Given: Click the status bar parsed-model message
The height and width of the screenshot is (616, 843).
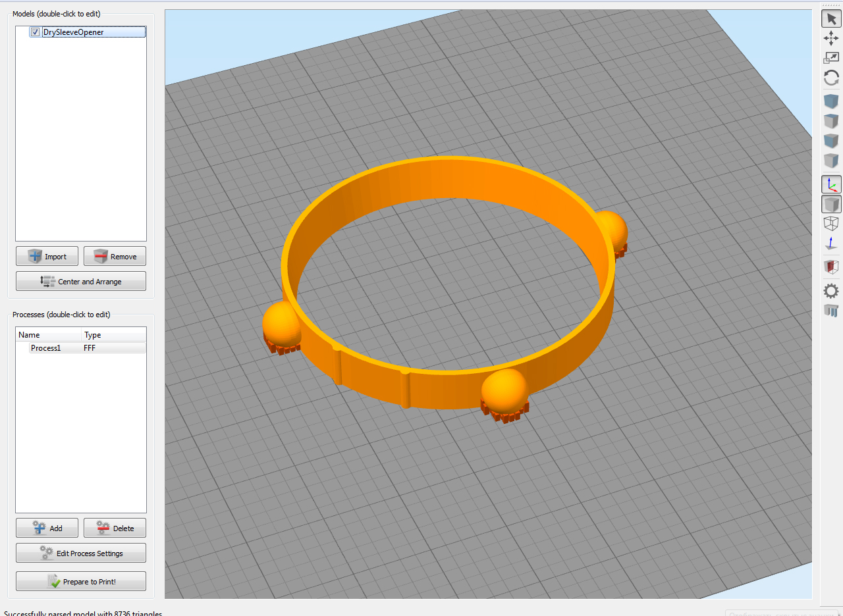Looking at the screenshot, I should tap(83, 613).
